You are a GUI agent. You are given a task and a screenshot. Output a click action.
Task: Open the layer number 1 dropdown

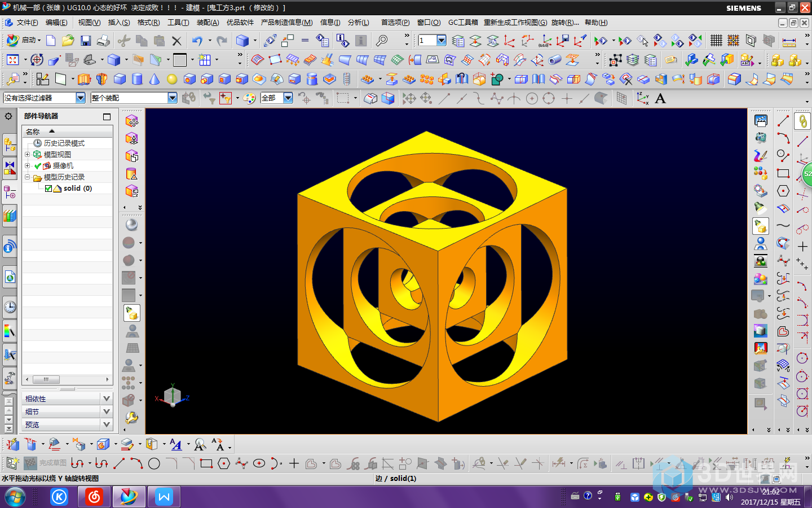pos(442,41)
